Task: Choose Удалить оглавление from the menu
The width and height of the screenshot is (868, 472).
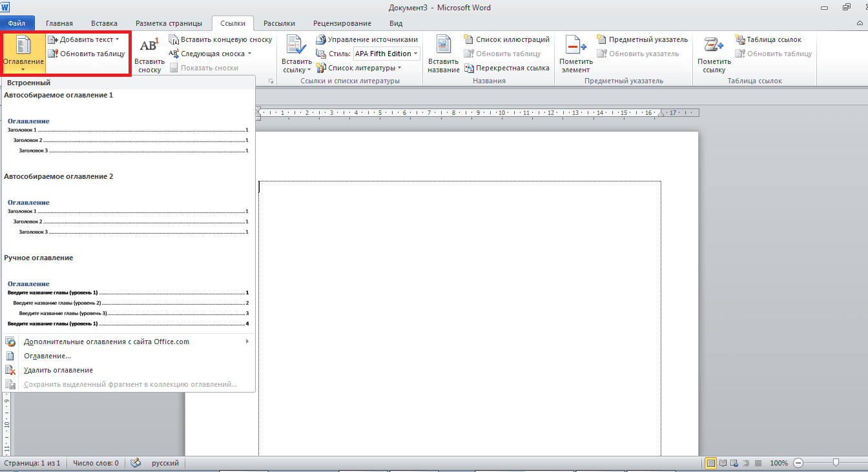Action: point(128,370)
